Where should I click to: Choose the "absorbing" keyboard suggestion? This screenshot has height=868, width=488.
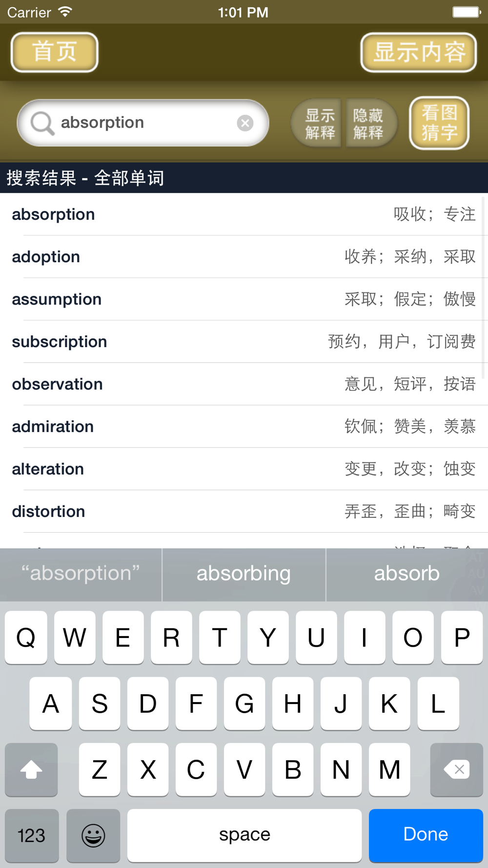click(244, 574)
